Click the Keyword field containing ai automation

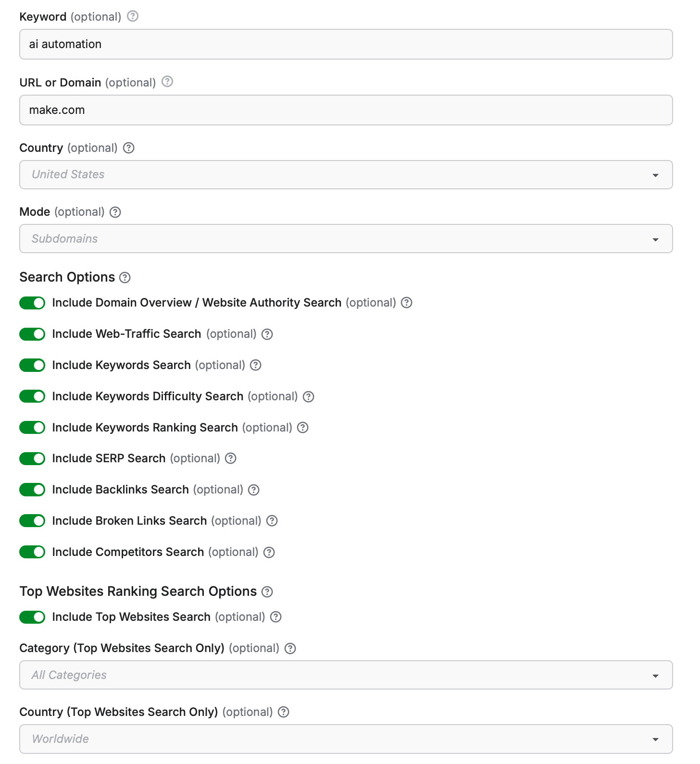[346, 44]
